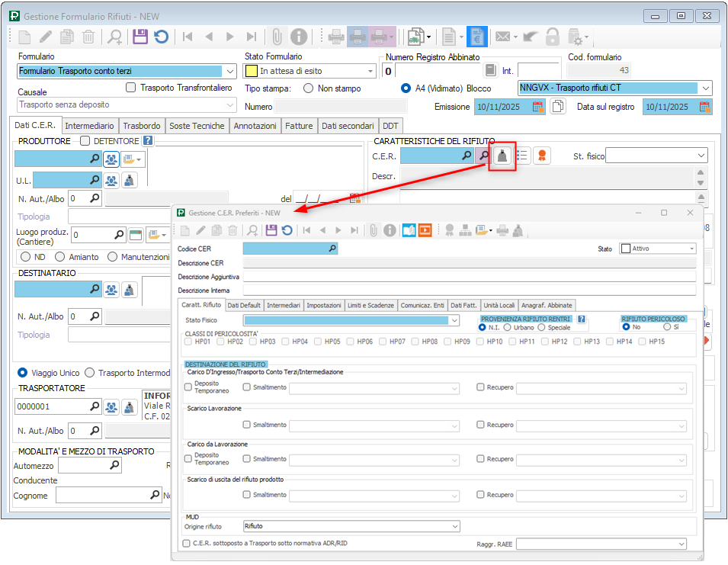The height and width of the screenshot is (565, 728).
Task: Select the Non stampo radio button
Action: (309, 88)
